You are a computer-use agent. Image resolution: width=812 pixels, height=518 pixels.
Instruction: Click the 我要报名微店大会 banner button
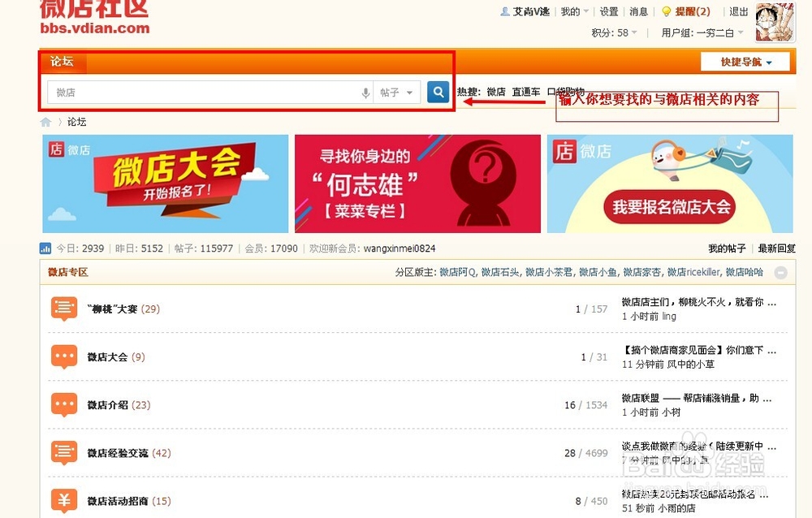pyautogui.click(x=670, y=207)
